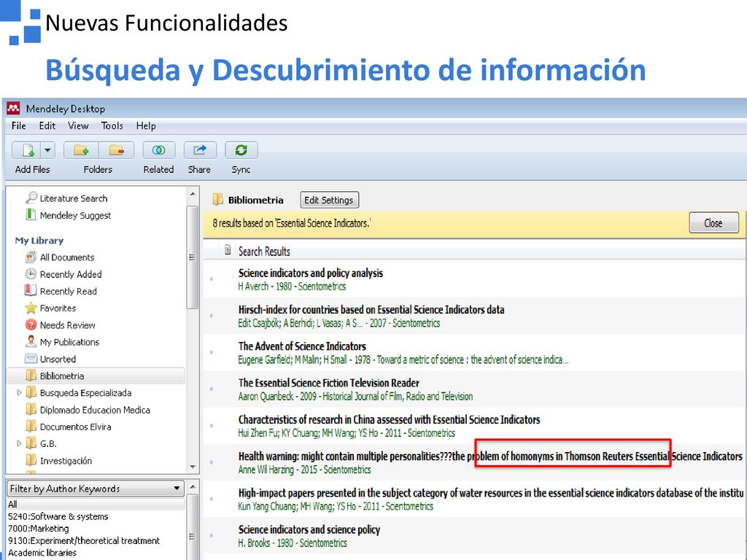Toggle read dot for Hirsch-index paper

pos(212,316)
